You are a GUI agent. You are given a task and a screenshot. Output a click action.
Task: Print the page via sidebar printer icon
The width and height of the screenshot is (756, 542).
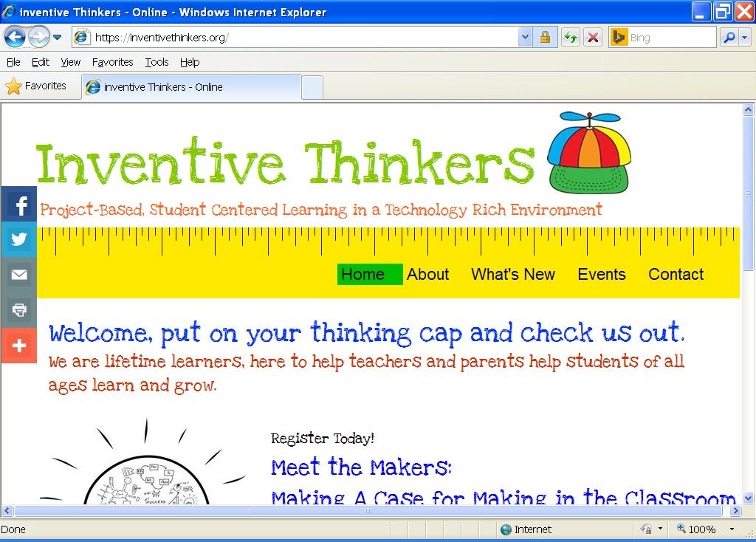click(x=18, y=309)
